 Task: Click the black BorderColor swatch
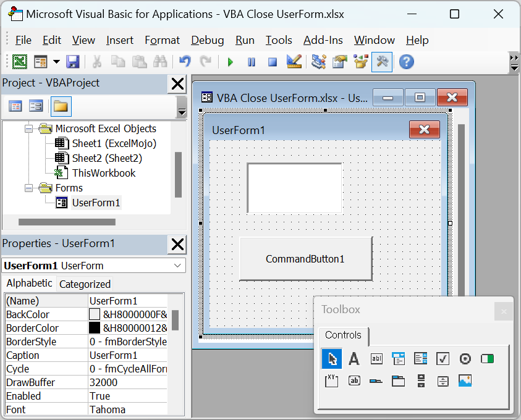click(x=95, y=328)
